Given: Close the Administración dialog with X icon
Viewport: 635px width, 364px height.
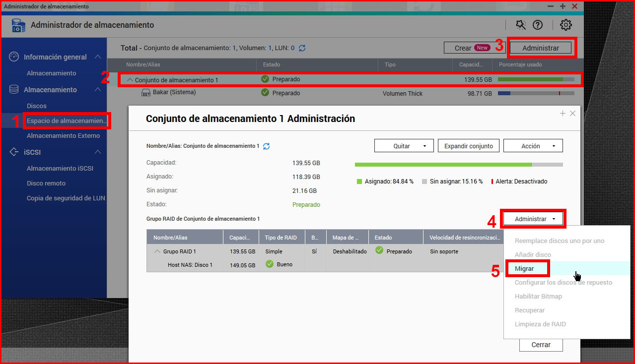Looking at the screenshot, I should 572,114.
